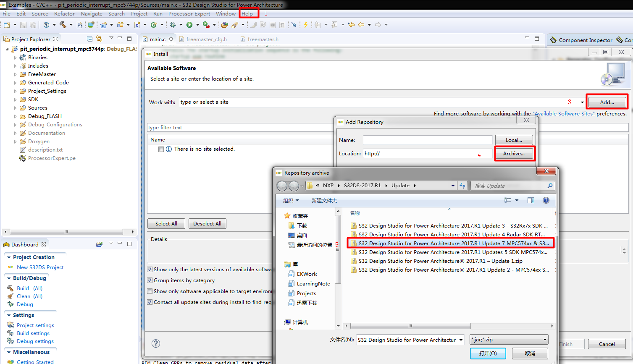
Task: Click the yellow Back arrow in main toolbar
Action: (x=361, y=25)
